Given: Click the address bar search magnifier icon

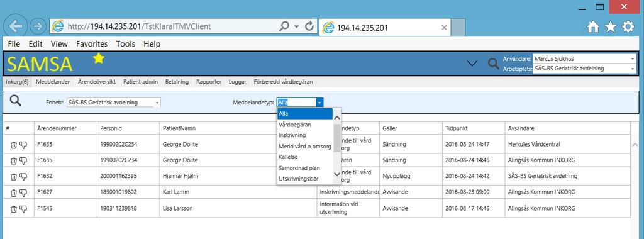Looking at the screenshot, I should (284, 26).
